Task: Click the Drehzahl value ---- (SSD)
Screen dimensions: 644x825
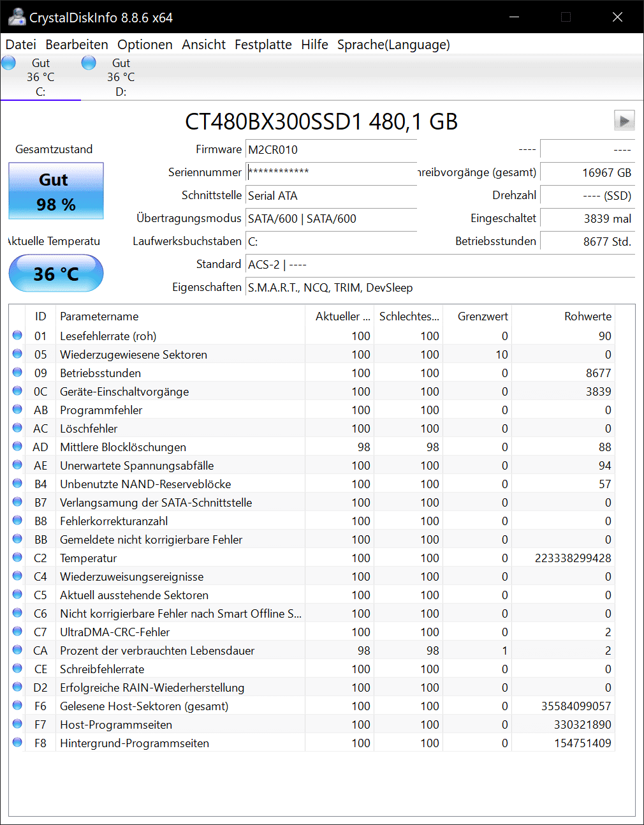Action: point(587,195)
